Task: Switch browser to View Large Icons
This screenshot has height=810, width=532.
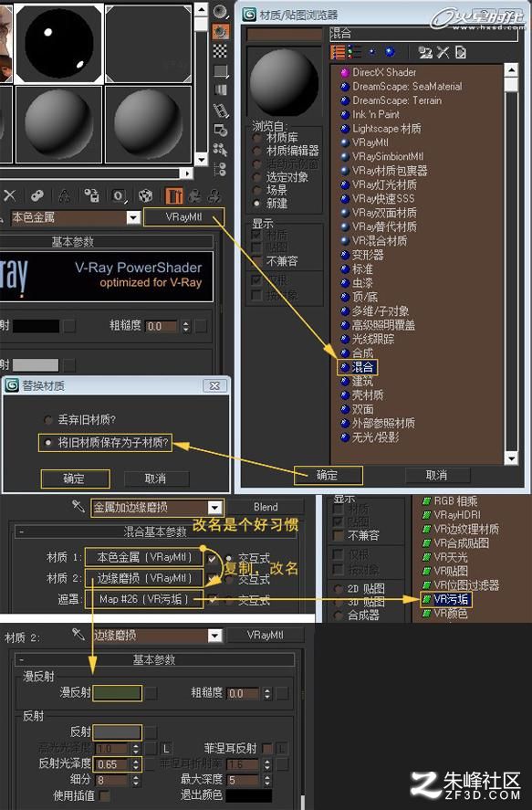Action: click(390, 52)
